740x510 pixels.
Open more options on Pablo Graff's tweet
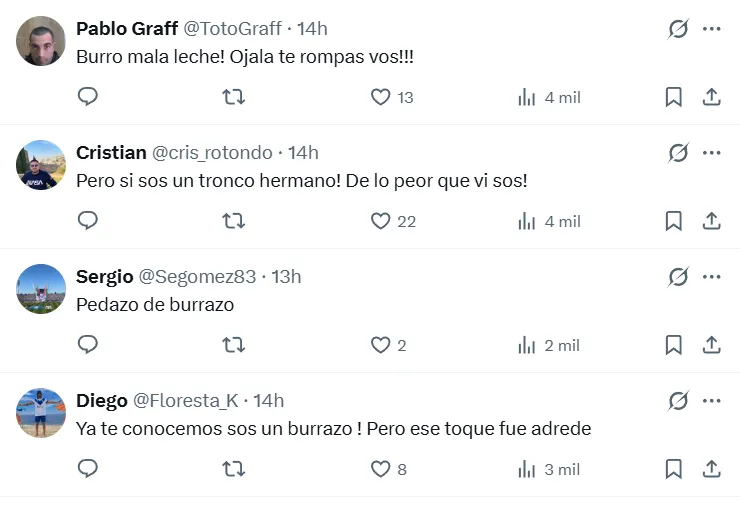[x=712, y=29]
